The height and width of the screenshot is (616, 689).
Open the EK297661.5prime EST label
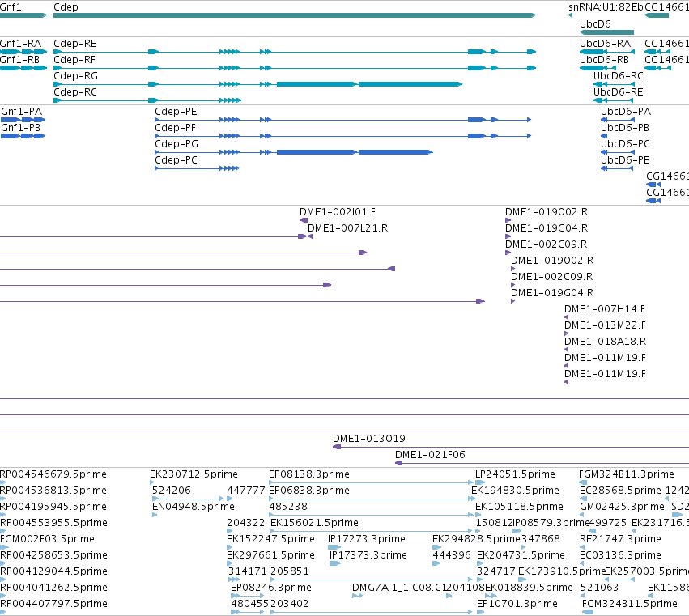tap(270, 555)
